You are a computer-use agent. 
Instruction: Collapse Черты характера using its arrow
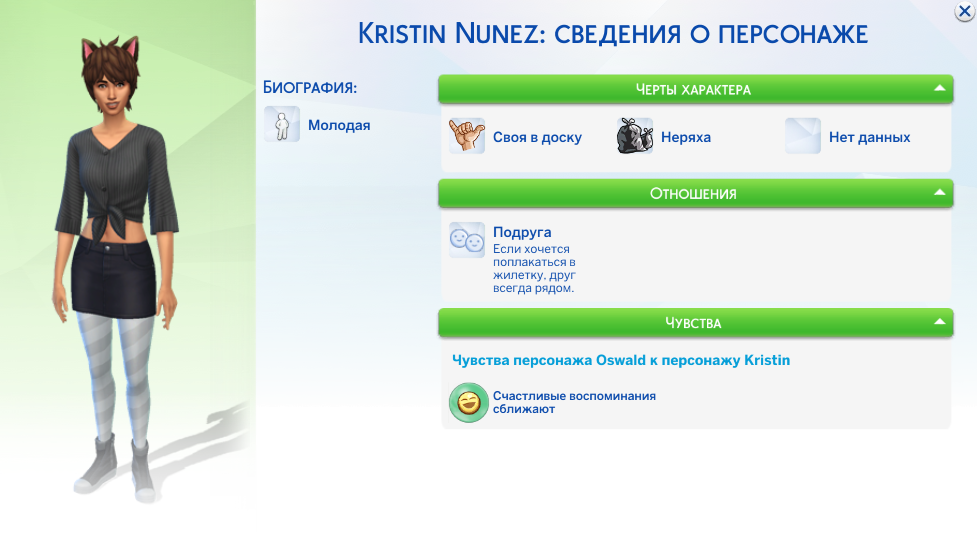[x=939, y=89]
